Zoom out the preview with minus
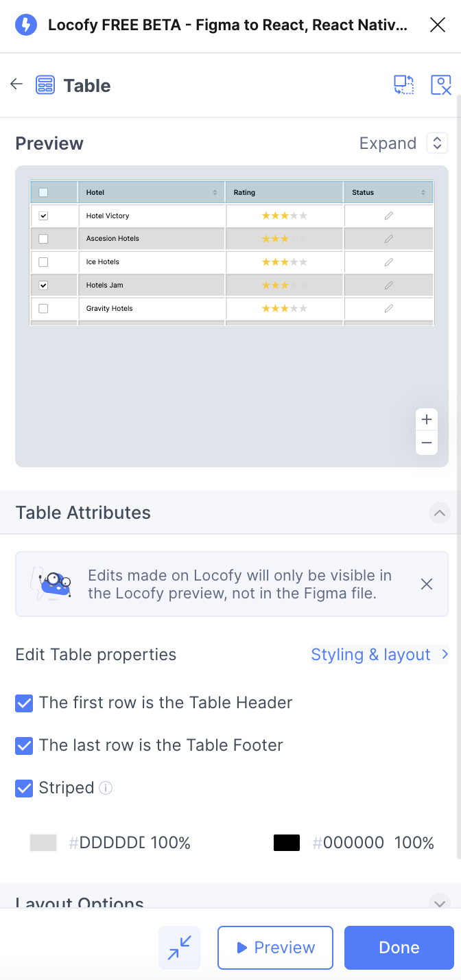This screenshot has width=461, height=980. click(427, 443)
